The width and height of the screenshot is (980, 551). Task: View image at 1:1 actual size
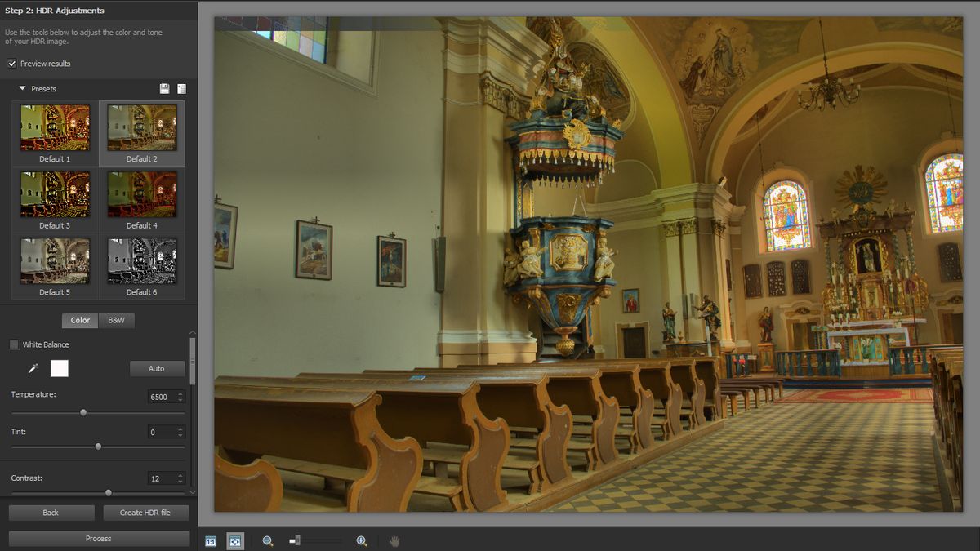tap(211, 540)
